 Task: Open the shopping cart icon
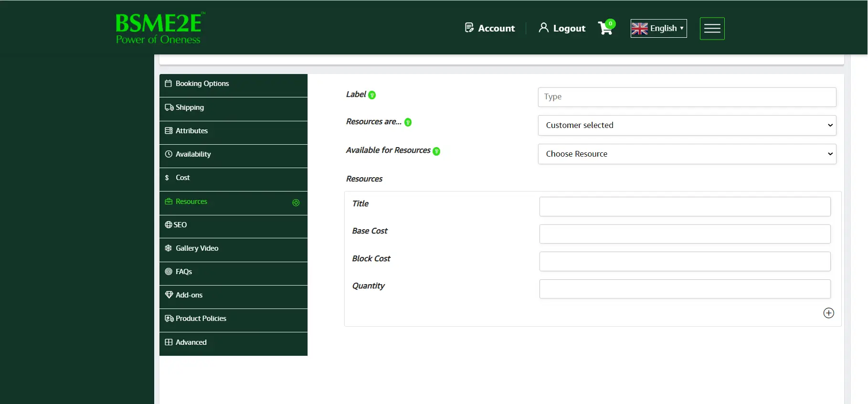pyautogui.click(x=606, y=27)
